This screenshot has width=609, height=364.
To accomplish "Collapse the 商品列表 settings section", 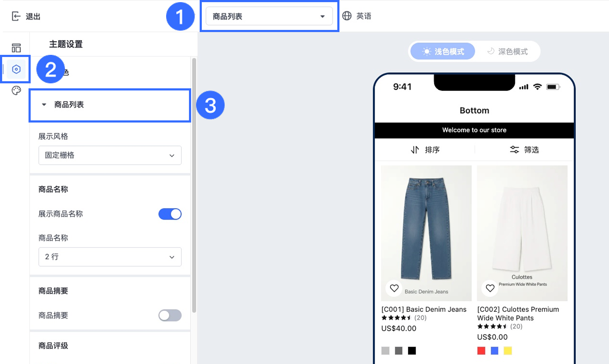I will pos(109,105).
